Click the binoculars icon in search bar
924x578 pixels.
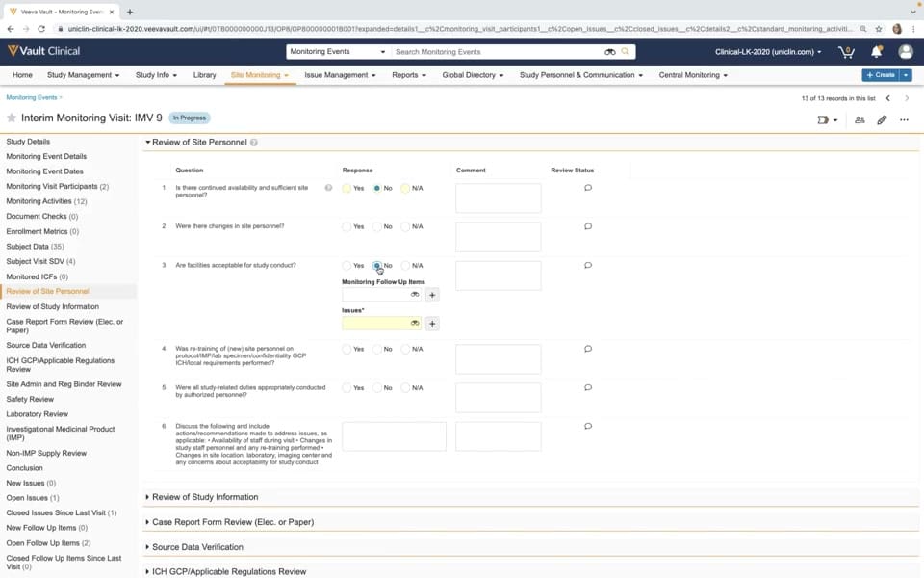[x=610, y=52]
